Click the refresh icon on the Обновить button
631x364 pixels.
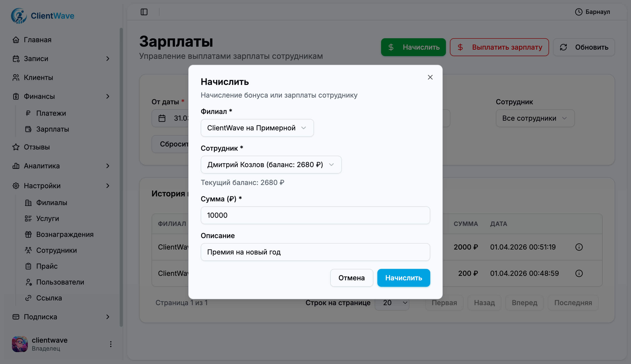(564, 47)
